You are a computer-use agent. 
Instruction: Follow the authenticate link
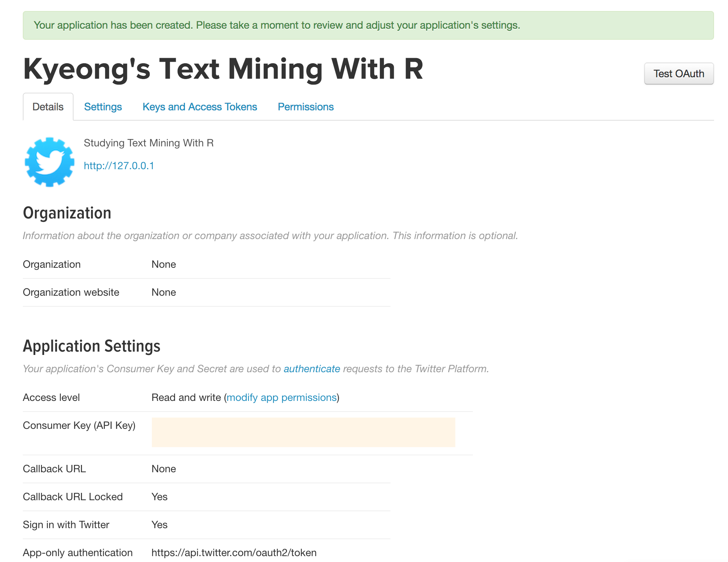[x=312, y=369]
